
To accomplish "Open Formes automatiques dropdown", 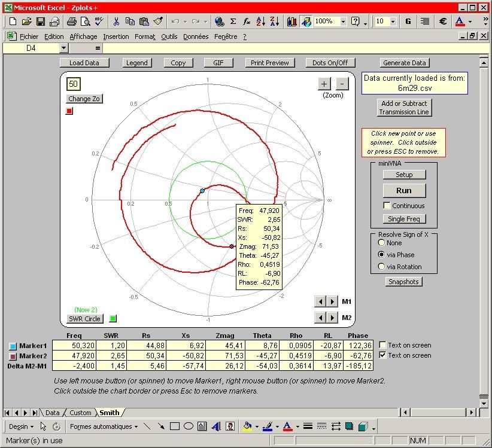I will pos(104,426).
